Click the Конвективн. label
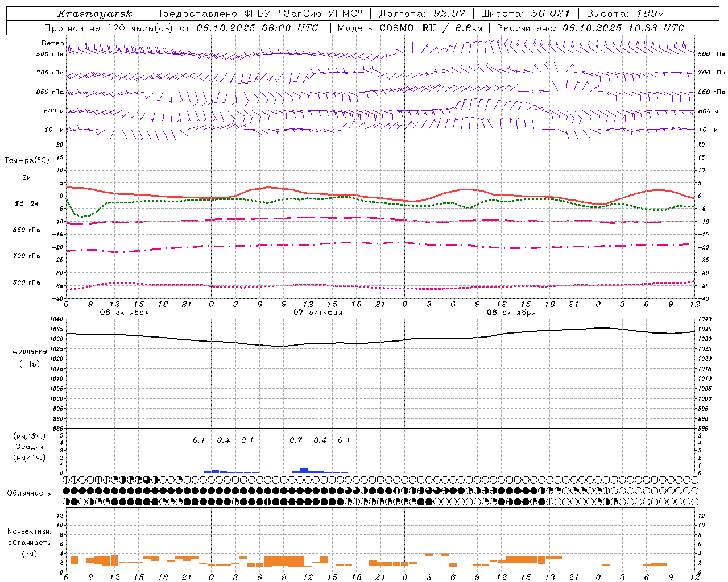The height and width of the screenshot is (582, 728). pos(29,531)
